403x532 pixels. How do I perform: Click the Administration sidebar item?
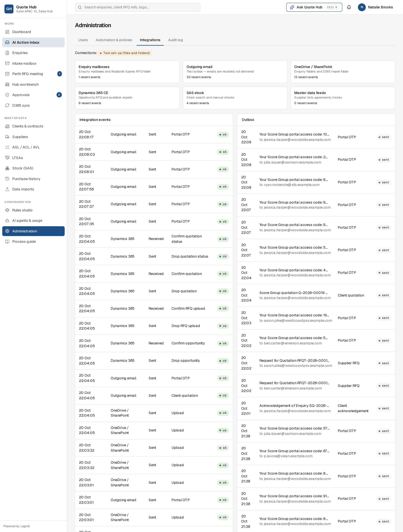33,231
